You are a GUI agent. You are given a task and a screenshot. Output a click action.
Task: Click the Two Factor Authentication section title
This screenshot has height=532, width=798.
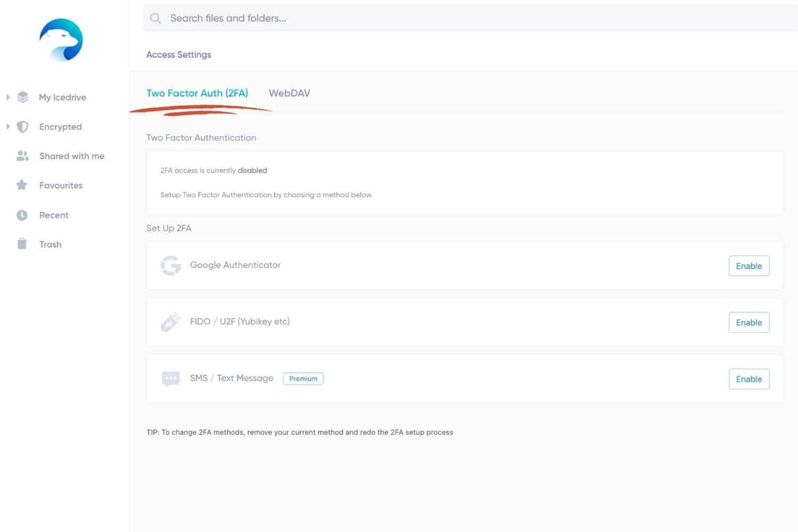tap(201, 137)
